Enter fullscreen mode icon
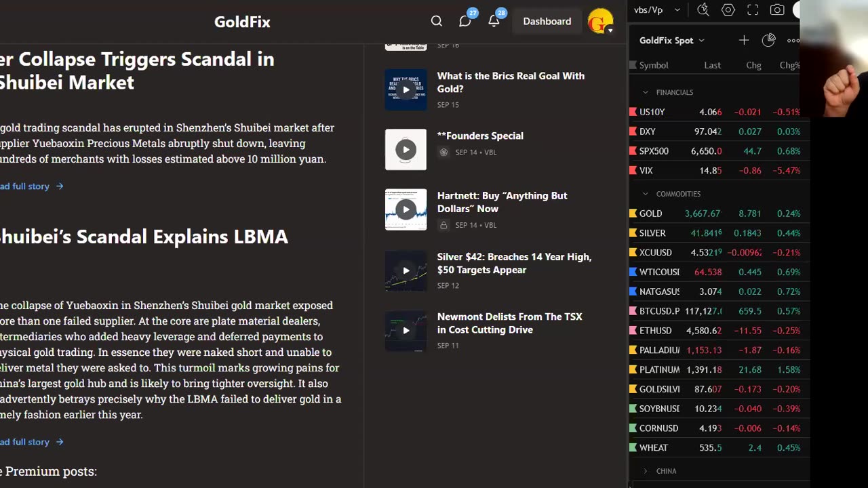Screen dimensions: 868x488 pos(753,9)
